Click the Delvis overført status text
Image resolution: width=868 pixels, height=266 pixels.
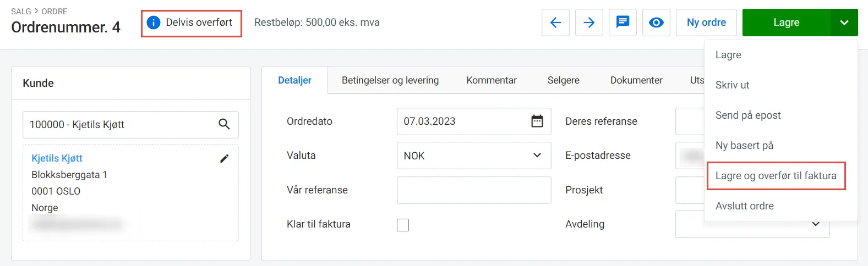[x=199, y=23]
